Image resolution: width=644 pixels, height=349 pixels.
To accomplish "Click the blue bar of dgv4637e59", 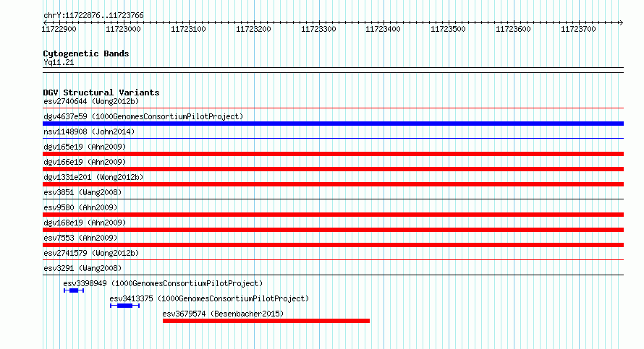I will coord(333,124).
